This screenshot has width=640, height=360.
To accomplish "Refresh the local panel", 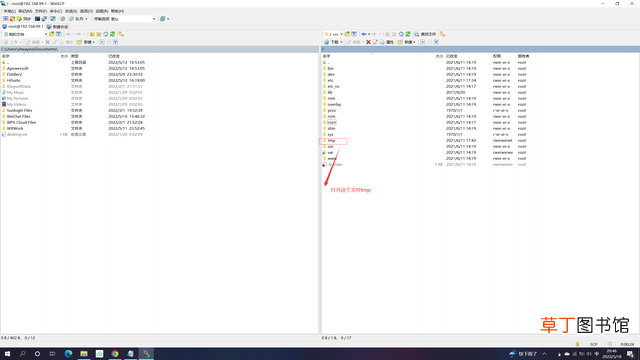I will [112, 34].
